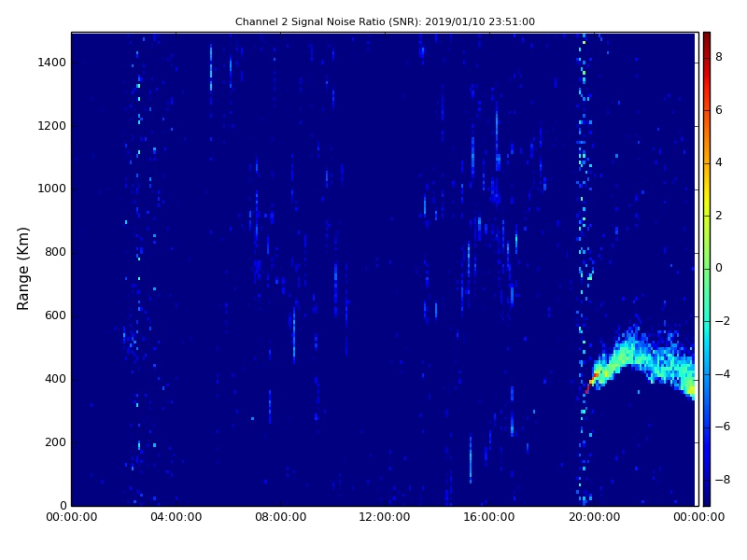Click the colorbar label −6
The width and height of the screenshot is (747, 560).
[722, 427]
